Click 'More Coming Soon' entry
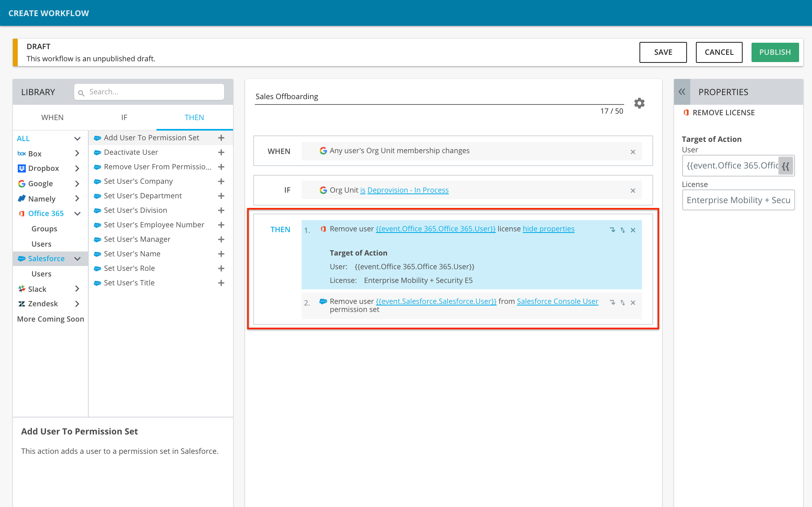 (50, 319)
